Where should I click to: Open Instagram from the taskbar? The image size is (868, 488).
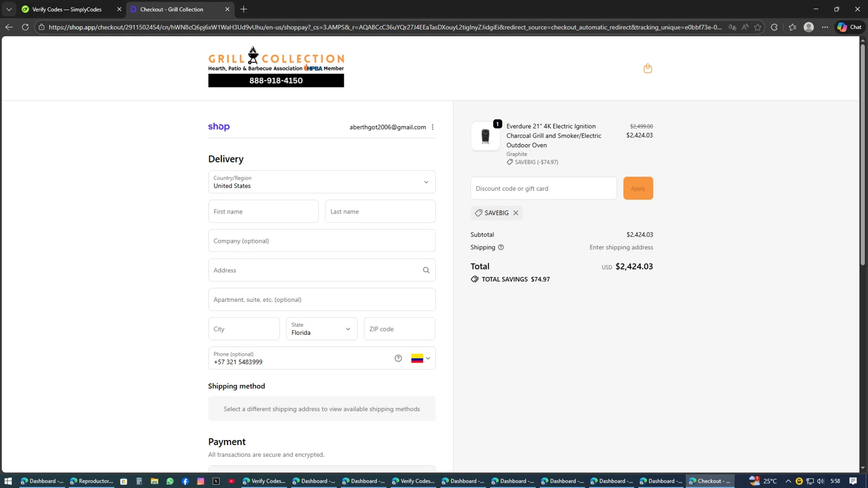point(201,481)
